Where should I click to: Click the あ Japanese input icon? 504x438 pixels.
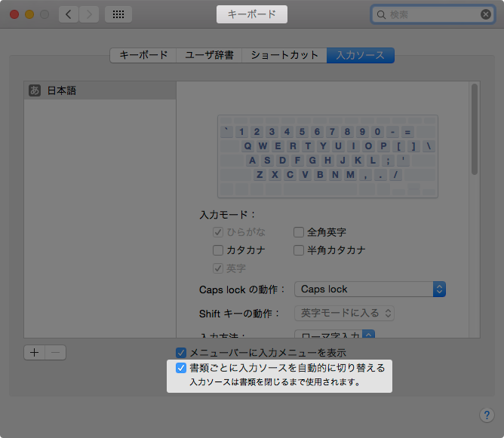pos(35,90)
